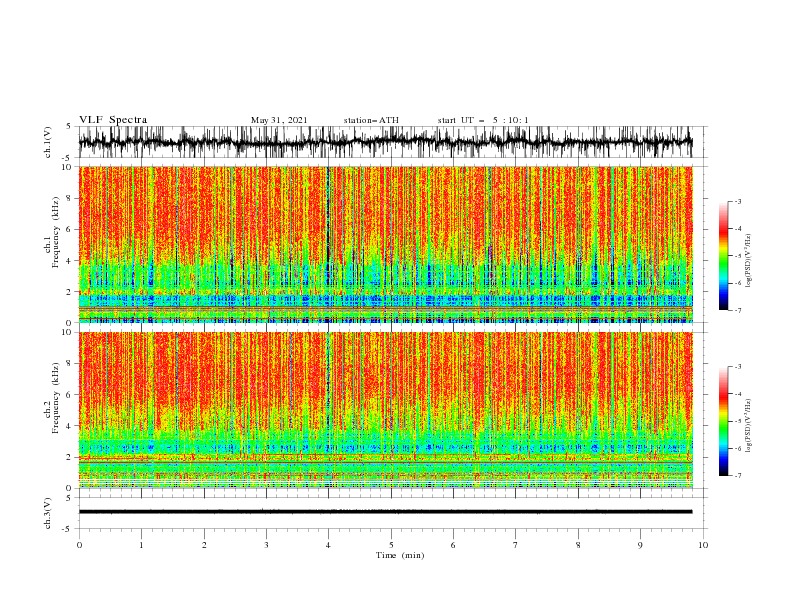The height and width of the screenshot is (612, 792).
Task: Click time axis tick label '0'
Action: [79, 545]
